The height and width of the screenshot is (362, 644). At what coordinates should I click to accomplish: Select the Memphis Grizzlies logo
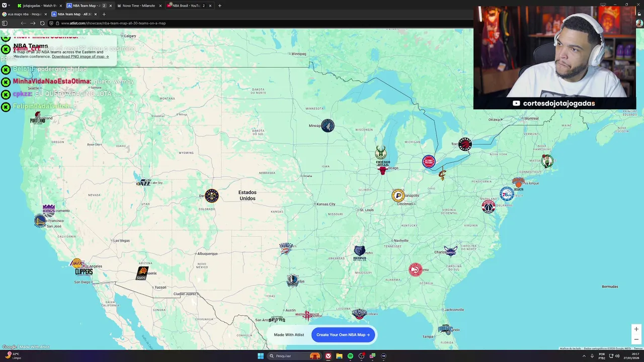[x=360, y=253]
